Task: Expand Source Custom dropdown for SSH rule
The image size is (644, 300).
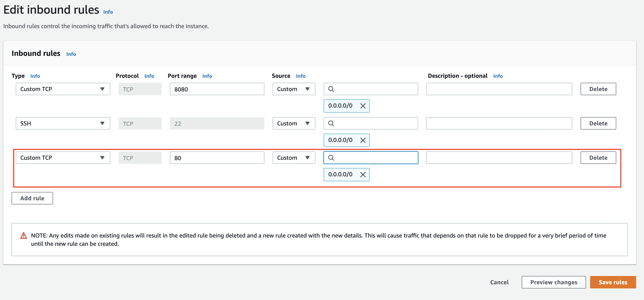Action: pos(293,123)
